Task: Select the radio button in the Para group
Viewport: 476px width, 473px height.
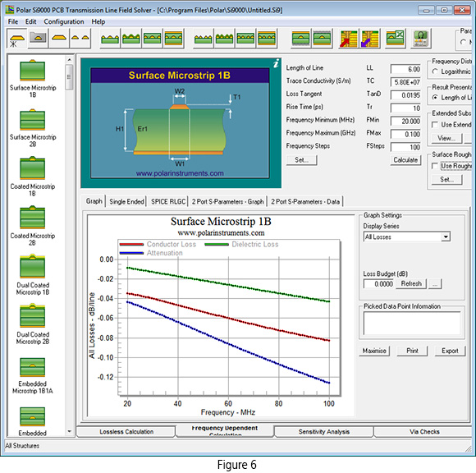Action: (463, 42)
